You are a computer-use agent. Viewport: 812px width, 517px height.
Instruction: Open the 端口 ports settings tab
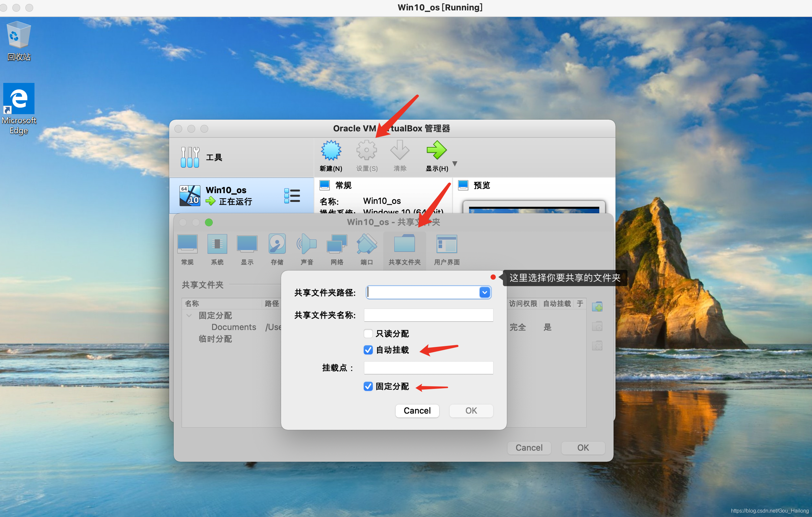pyautogui.click(x=367, y=250)
